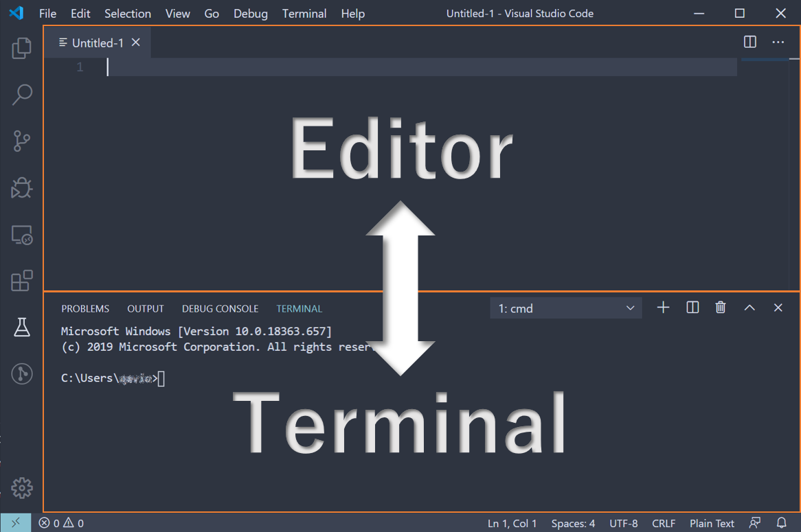This screenshot has height=532, width=801.
Task: Click the remote window indicator in status bar
Action: [x=16, y=523]
